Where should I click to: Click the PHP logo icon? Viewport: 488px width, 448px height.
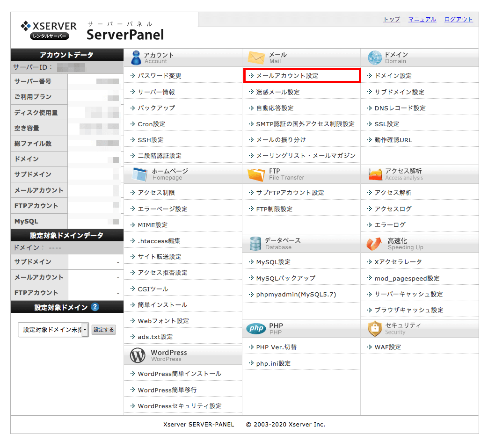tap(256, 328)
